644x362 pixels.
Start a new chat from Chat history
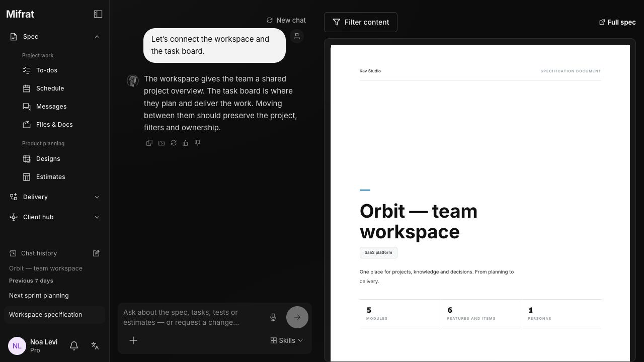coord(96,253)
